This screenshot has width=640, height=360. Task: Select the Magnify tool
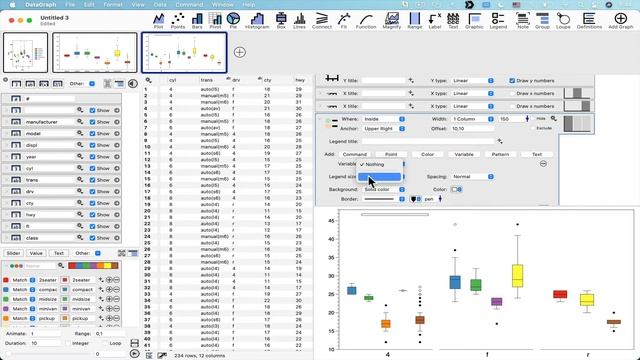pyautogui.click(x=391, y=20)
